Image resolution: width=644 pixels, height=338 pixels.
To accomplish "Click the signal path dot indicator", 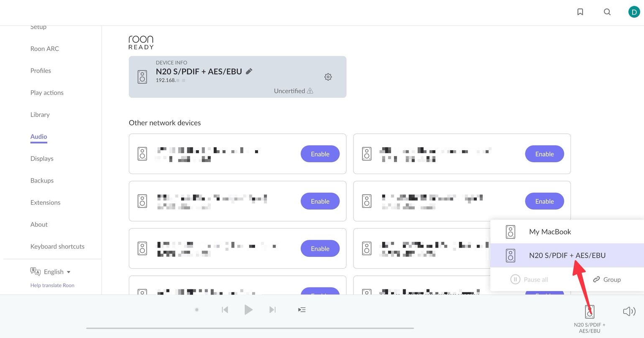I will pyautogui.click(x=197, y=310).
